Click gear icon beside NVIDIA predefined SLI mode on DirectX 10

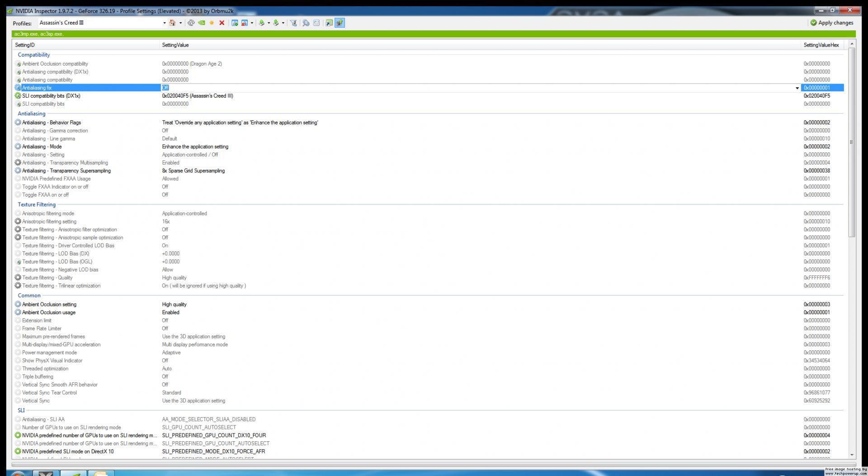tap(18, 451)
